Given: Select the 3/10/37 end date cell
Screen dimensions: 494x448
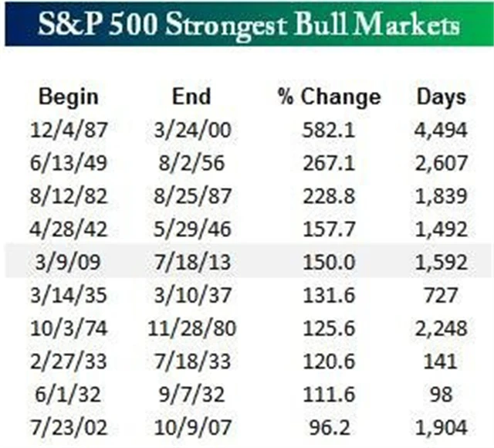Looking at the screenshot, I should 191,294.
